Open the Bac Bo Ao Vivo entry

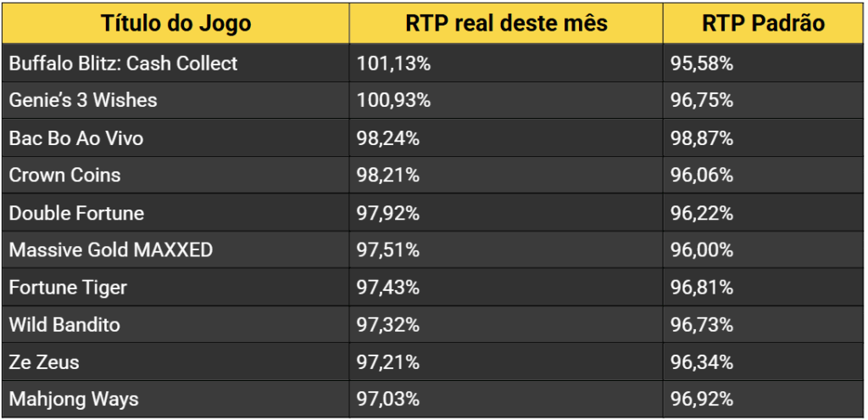(x=76, y=138)
